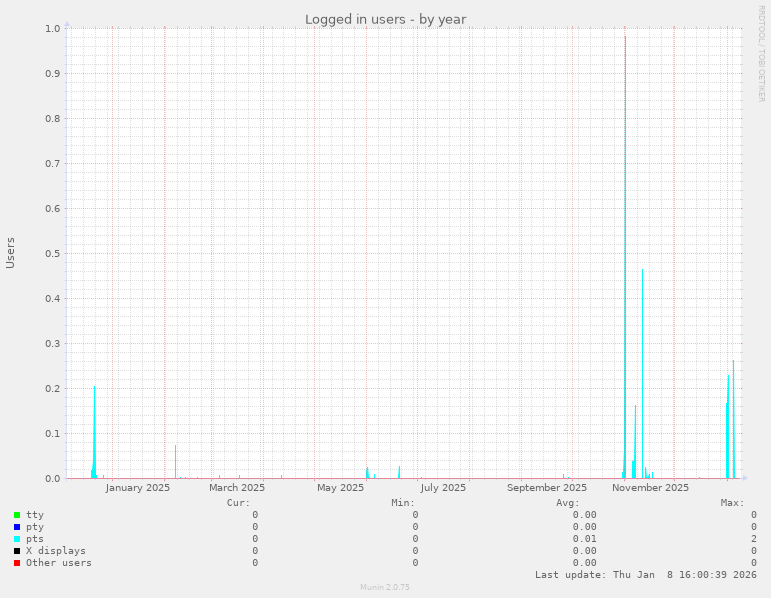Click the graph title 'Logged in users - by year'
This screenshot has height=598, width=771.
(385, 19)
